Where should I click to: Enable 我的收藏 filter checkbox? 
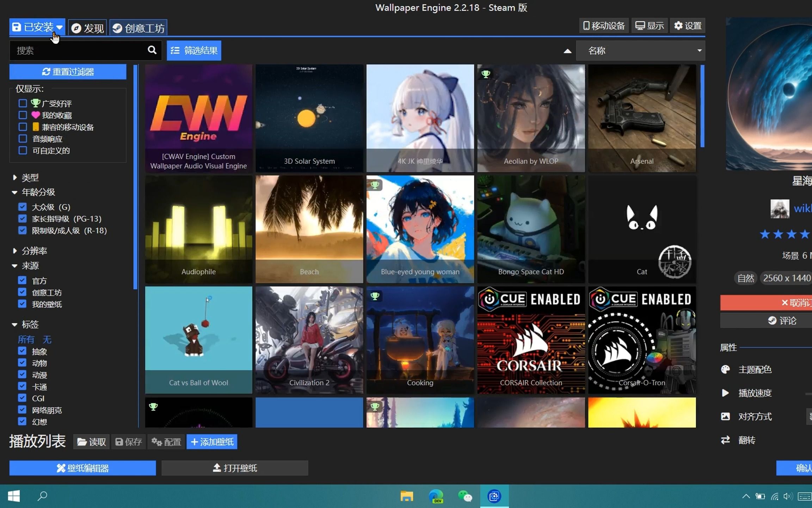[23, 115]
